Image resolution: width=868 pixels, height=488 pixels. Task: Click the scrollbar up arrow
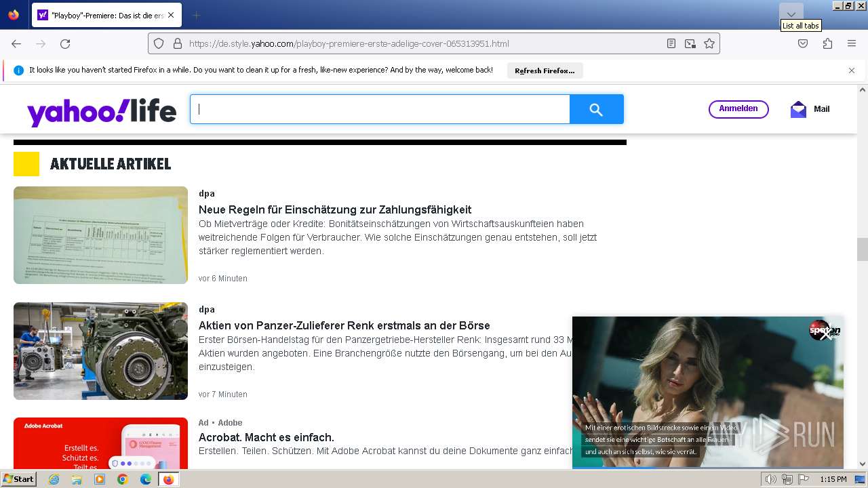[x=863, y=89]
